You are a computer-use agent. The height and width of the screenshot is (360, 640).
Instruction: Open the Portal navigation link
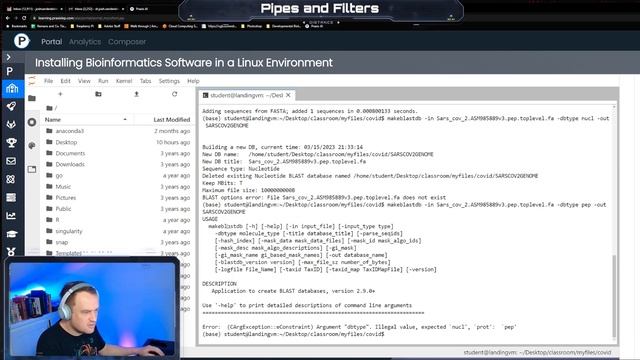coord(51,42)
